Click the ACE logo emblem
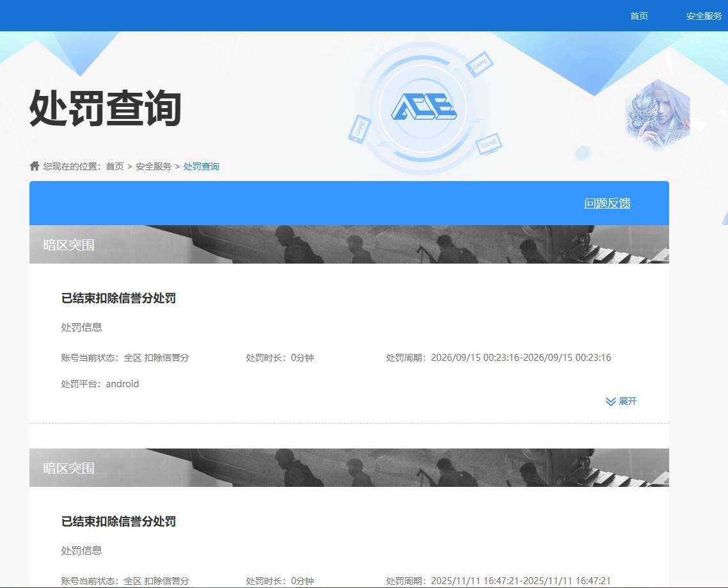The image size is (728, 588). click(424, 106)
